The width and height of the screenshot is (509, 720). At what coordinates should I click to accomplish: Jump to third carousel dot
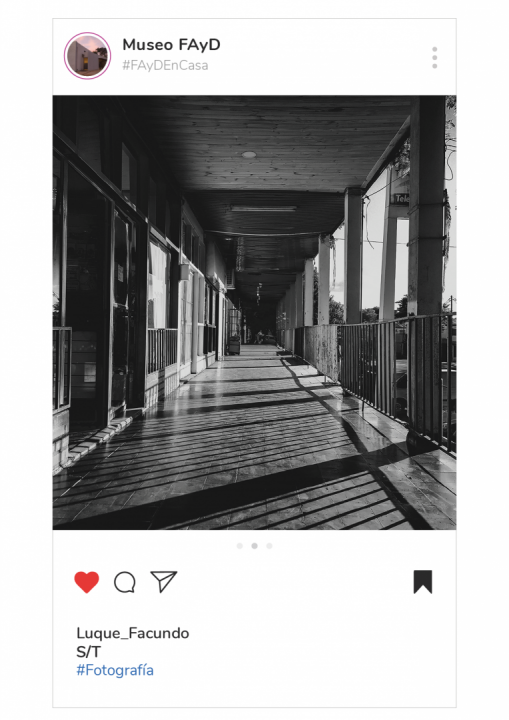coord(269,546)
